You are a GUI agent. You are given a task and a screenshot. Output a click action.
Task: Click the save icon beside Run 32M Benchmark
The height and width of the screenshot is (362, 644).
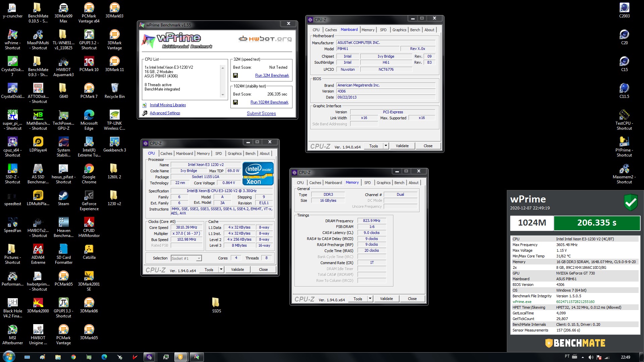pyautogui.click(x=235, y=76)
